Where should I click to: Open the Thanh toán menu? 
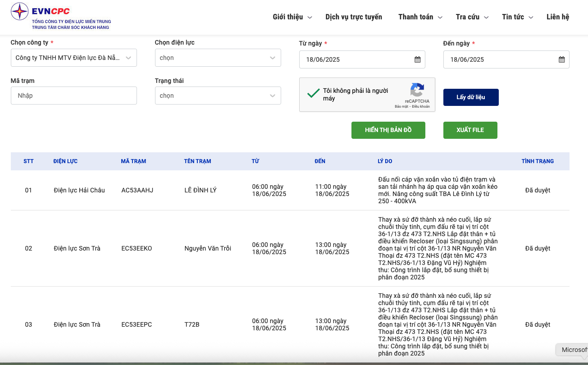[420, 17]
